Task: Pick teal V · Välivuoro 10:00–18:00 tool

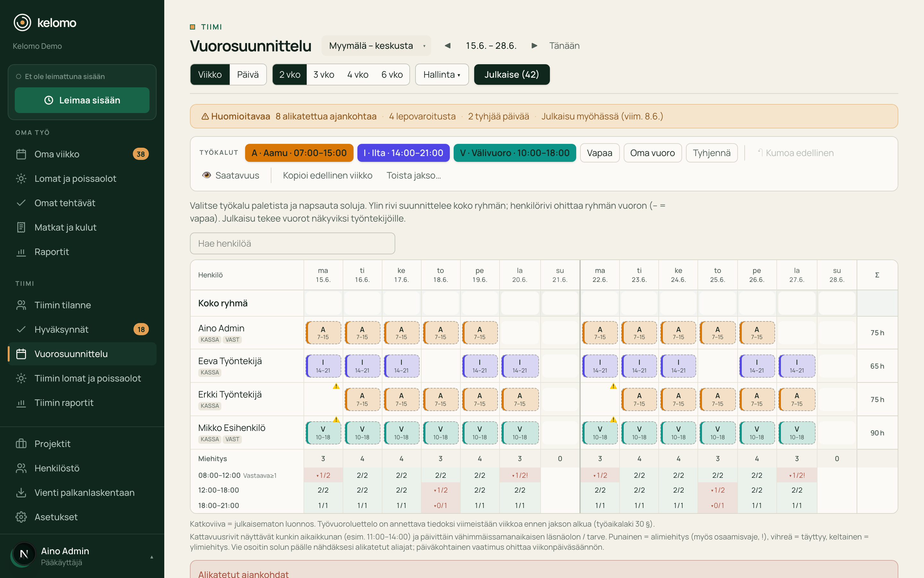Action: click(515, 153)
